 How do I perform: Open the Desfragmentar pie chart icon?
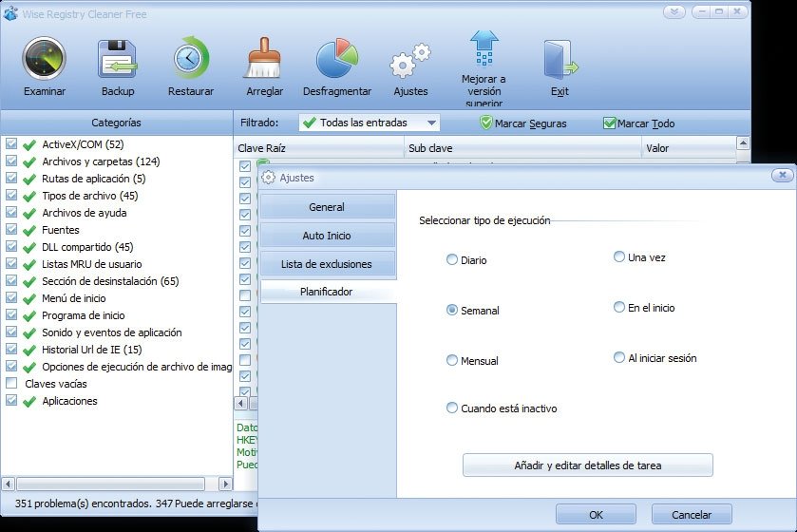[x=337, y=58]
